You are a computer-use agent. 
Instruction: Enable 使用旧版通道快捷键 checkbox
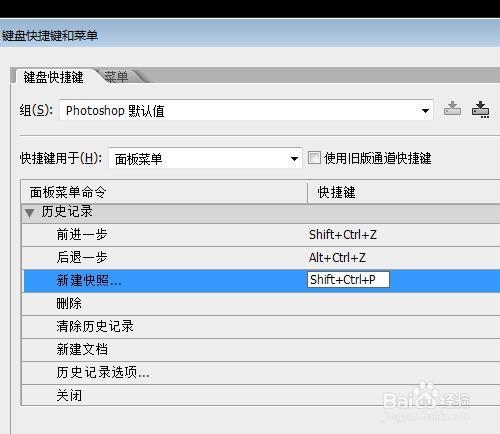coord(314,158)
